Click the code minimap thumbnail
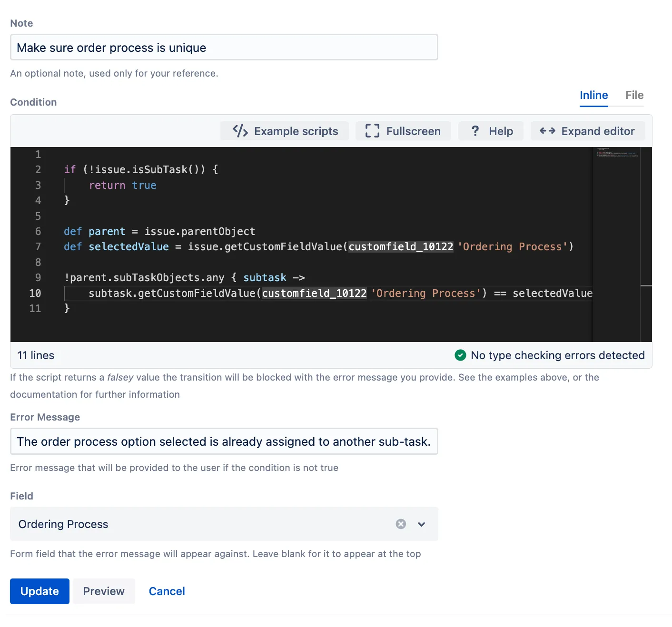 click(x=617, y=152)
